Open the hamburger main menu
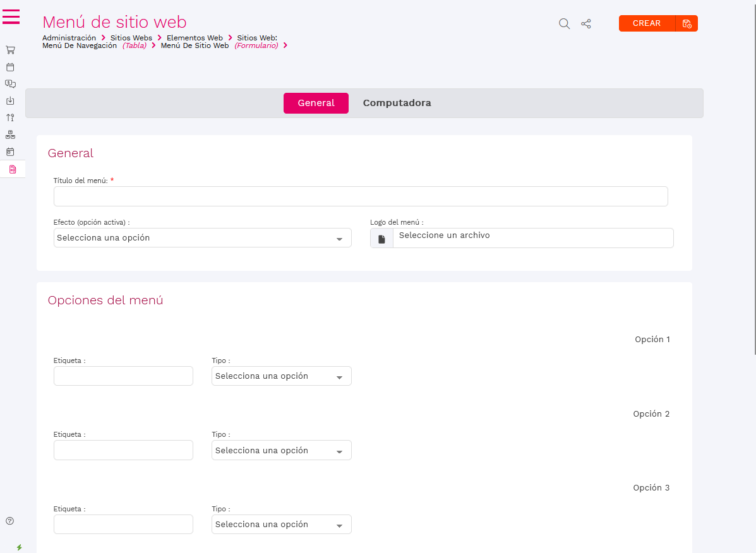756x553 pixels. point(11,17)
